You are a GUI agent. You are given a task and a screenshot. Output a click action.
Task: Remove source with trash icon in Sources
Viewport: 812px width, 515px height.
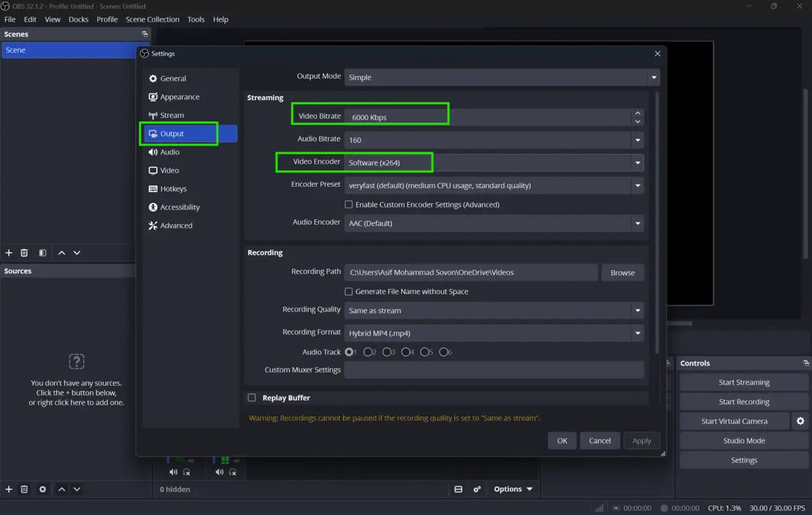pos(24,489)
